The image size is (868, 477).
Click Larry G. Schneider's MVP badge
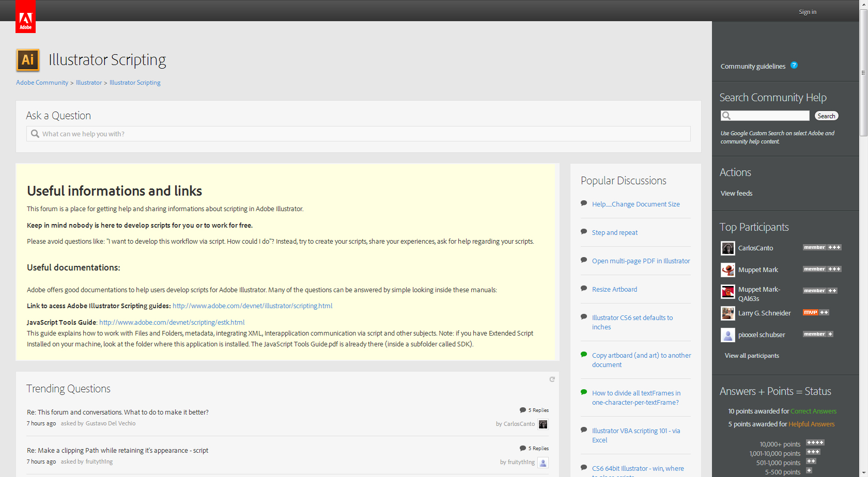point(811,312)
